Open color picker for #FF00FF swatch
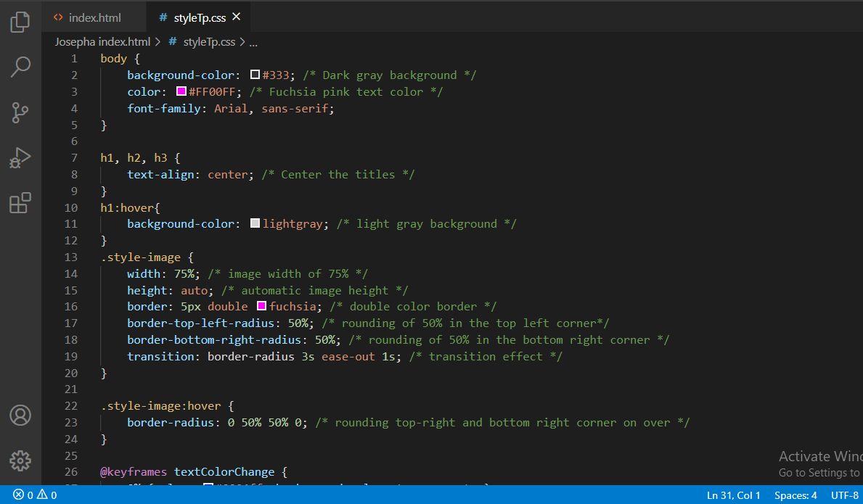Viewport: 863px width, 504px height. [x=181, y=91]
